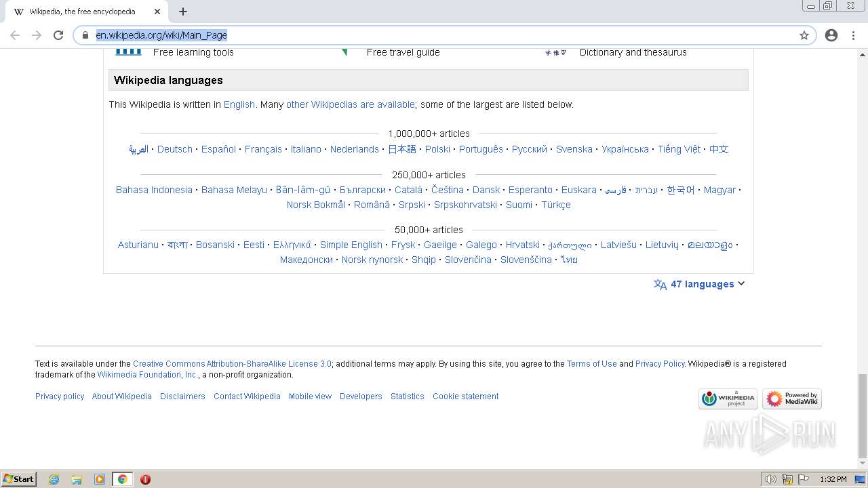The width and height of the screenshot is (868, 488).
Task: Close the Wikipedia tab
Action: (x=157, y=12)
